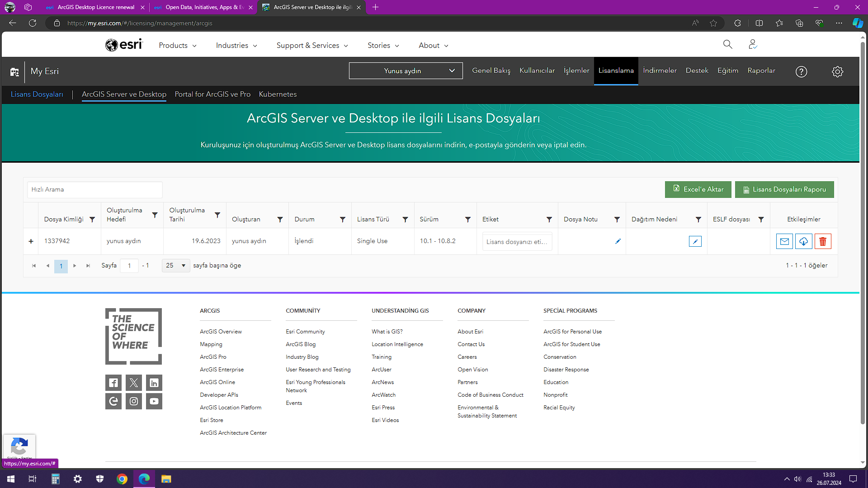Open the Yunus aydın account dropdown
Viewport: 868px width, 488px height.
(x=406, y=70)
